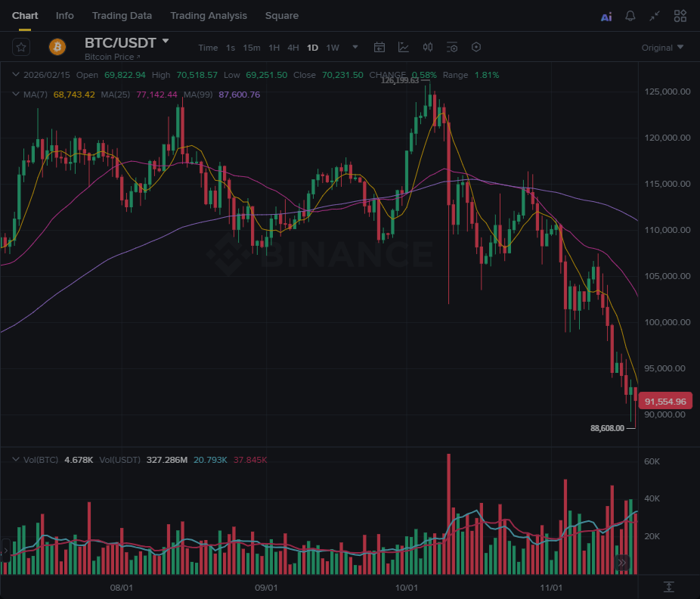Open the notifications bell icon
The height and width of the screenshot is (599, 700).
coord(630,16)
